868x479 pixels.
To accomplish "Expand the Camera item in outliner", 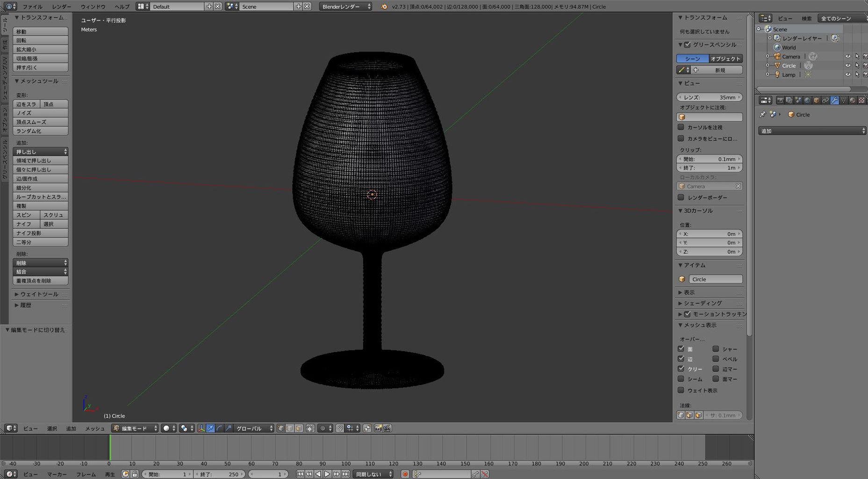I will click(x=768, y=56).
